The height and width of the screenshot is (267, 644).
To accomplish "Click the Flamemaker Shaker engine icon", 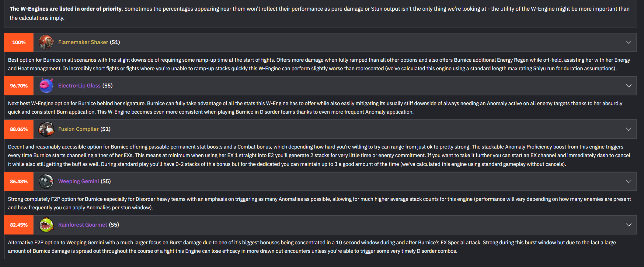I will pos(46,42).
